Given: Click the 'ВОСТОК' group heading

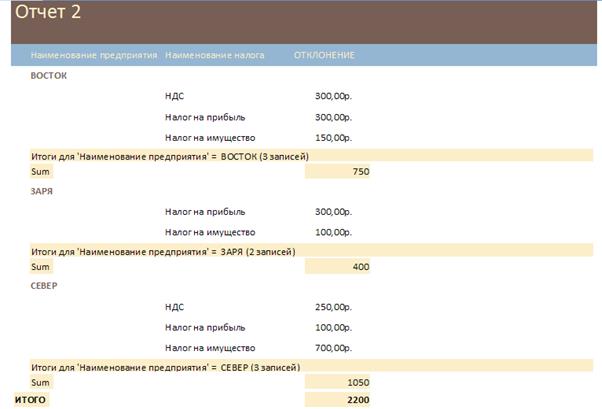Looking at the screenshot, I should pyautogui.click(x=49, y=76).
